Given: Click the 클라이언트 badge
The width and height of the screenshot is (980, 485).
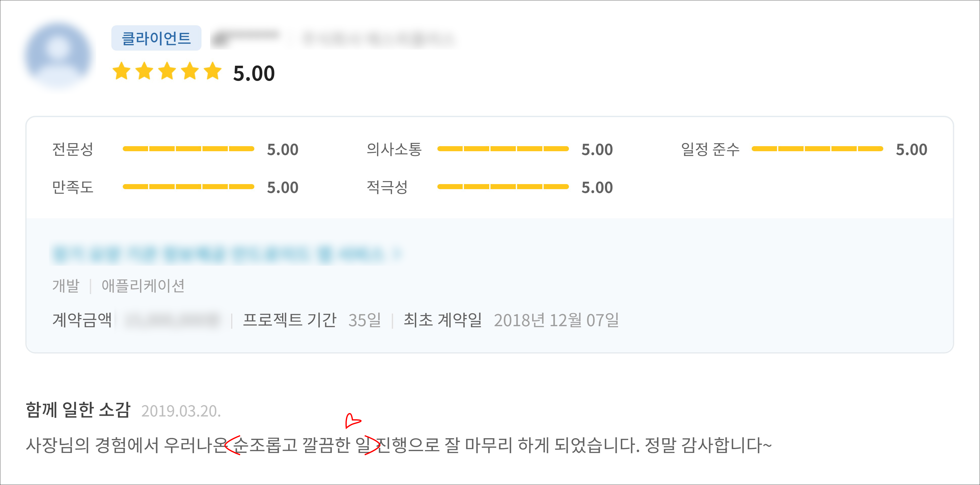Looking at the screenshot, I should click(156, 38).
